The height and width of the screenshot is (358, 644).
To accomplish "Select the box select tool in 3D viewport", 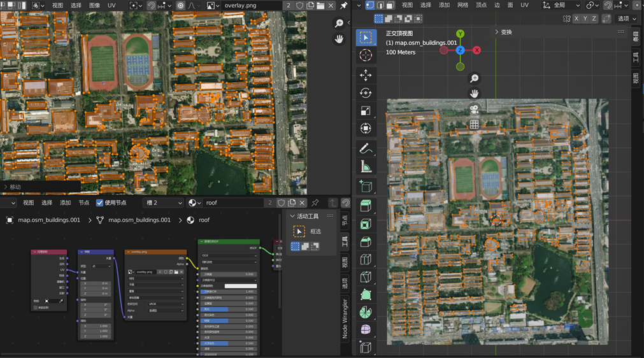I will coord(366,38).
